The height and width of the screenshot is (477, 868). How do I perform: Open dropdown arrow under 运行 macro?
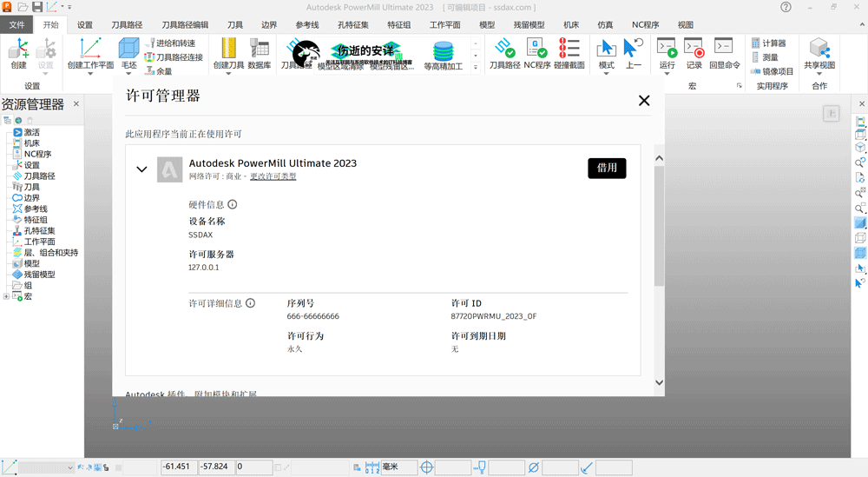[x=667, y=74]
